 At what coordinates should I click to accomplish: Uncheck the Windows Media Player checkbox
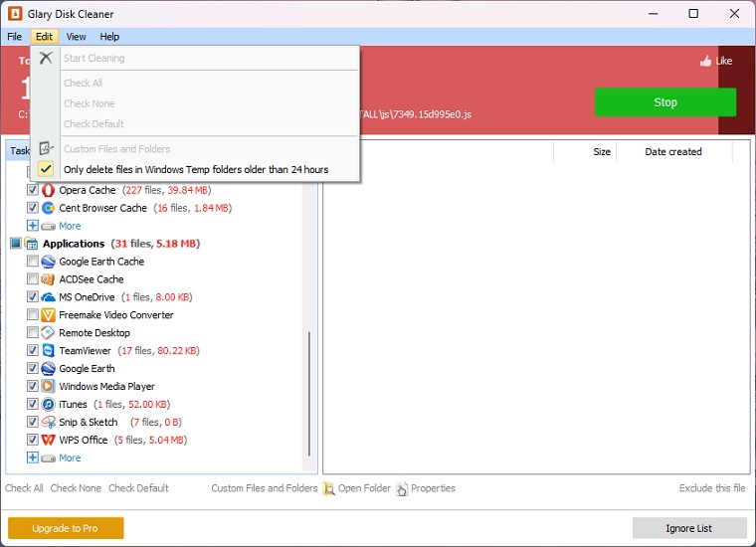pyautogui.click(x=32, y=386)
